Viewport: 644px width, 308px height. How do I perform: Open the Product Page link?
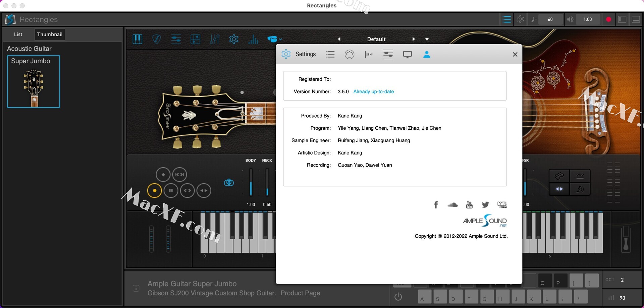(x=300, y=293)
